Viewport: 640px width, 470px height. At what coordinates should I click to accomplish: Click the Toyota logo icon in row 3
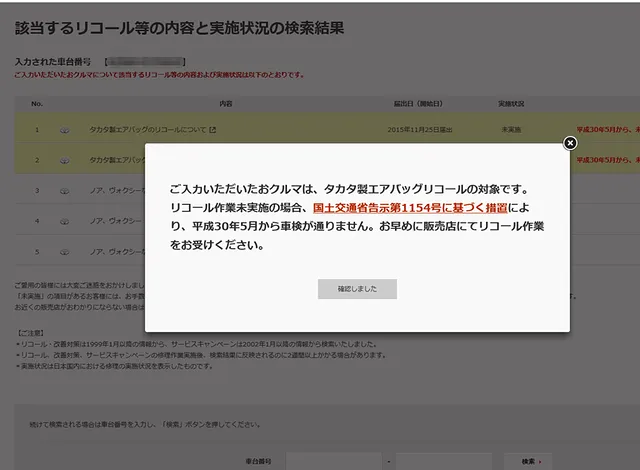click(64, 191)
